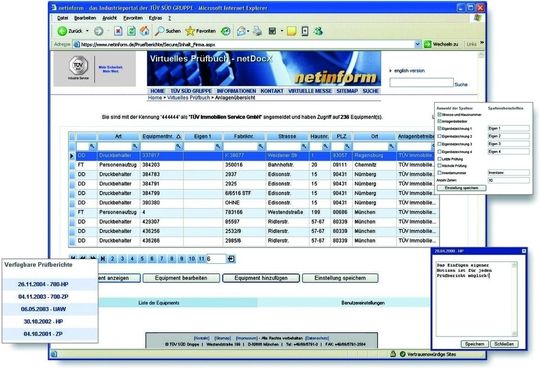Viewport: 540px width, 370px height.
Task: Click the page number input field in pager
Action: point(217,258)
